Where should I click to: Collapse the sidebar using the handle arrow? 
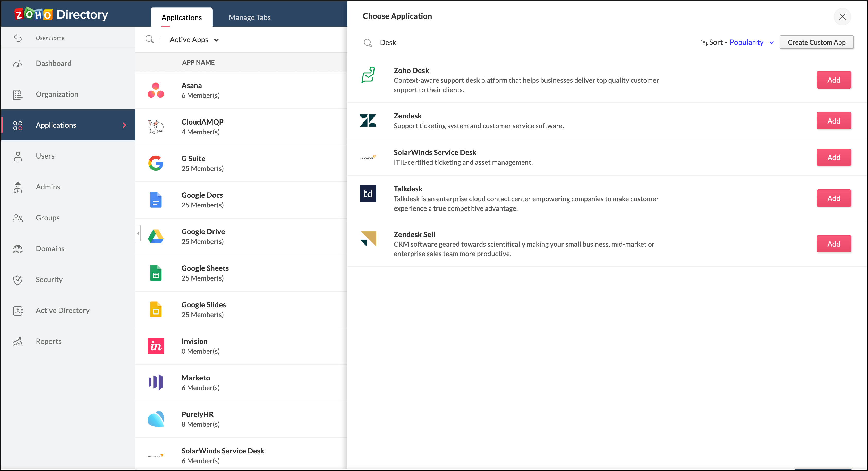pos(138,233)
